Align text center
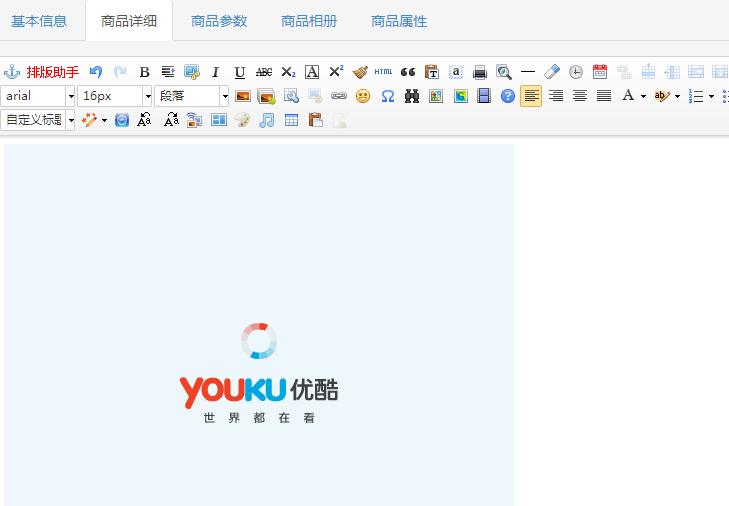The height and width of the screenshot is (506, 729). click(x=580, y=96)
